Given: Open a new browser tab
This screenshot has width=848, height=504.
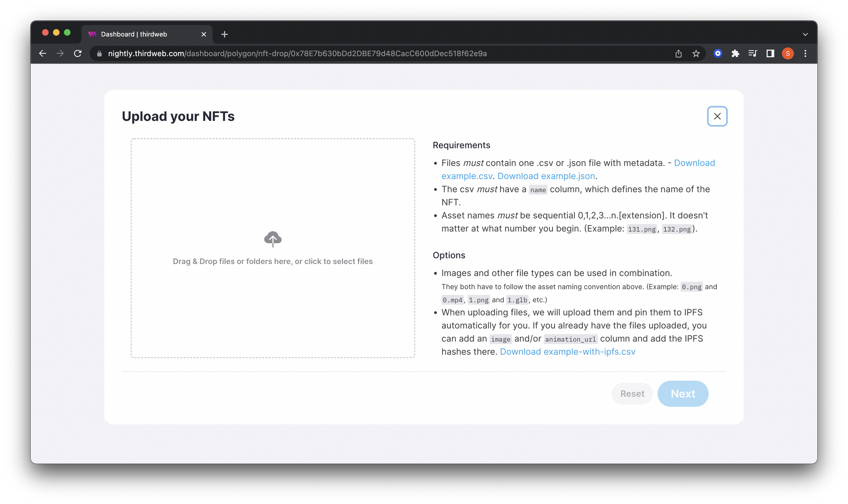Looking at the screenshot, I should (x=224, y=34).
